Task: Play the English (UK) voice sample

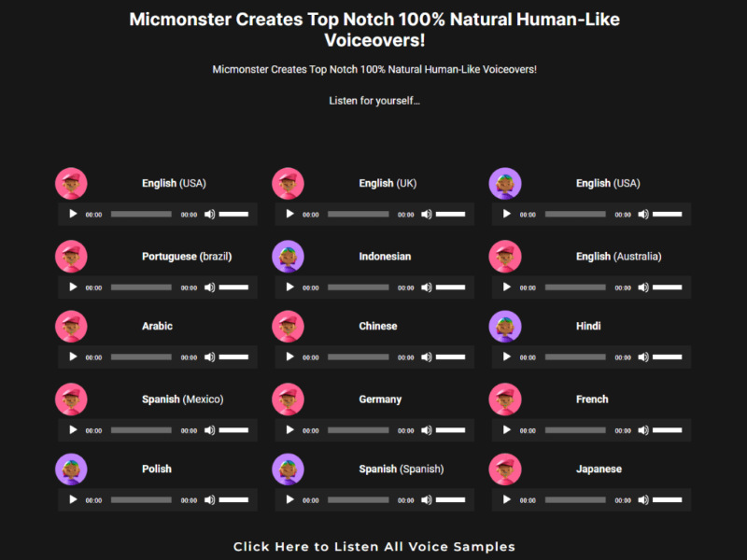Action: 290,215
